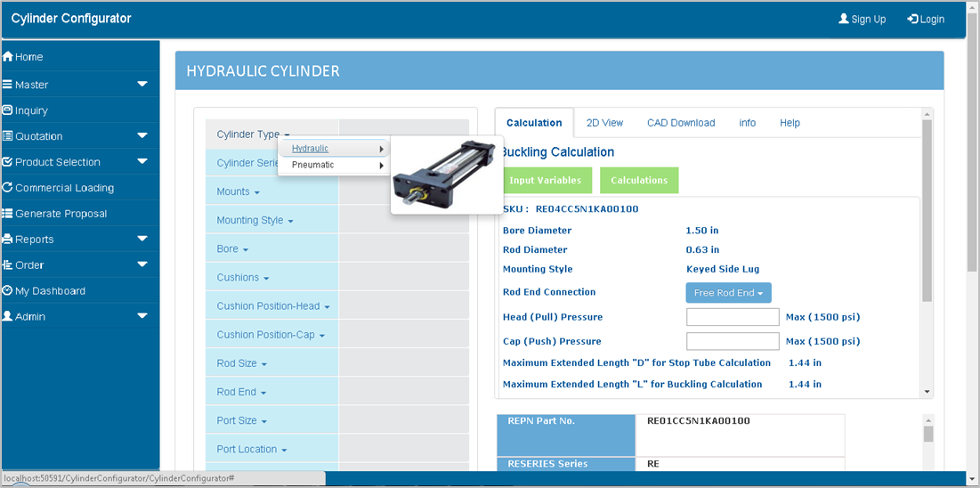Screen dimensions: 980x488
Task: Switch to the Calculation tab
Action: pyautogui.click(x=534, y=123)
